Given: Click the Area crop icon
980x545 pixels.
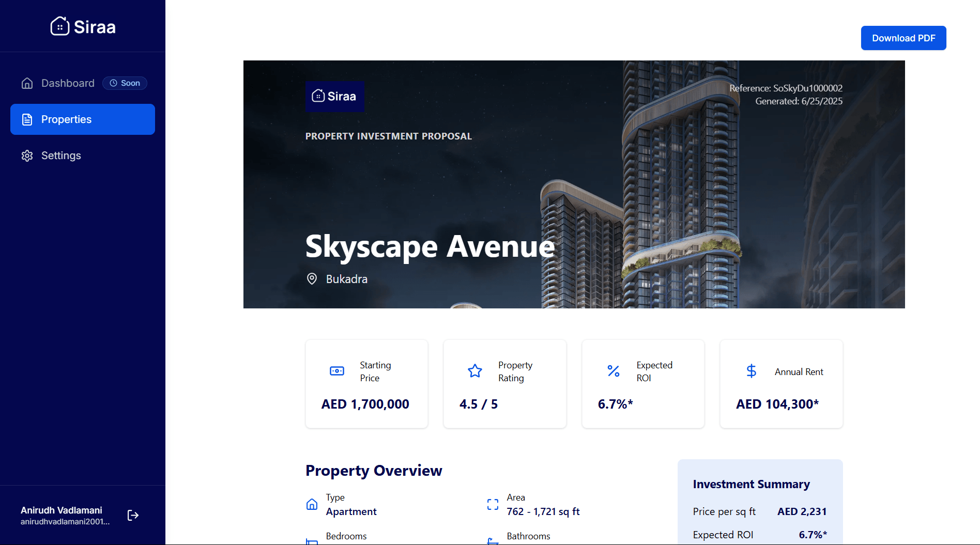Looking at the screenshot, I should click(492, 504).
